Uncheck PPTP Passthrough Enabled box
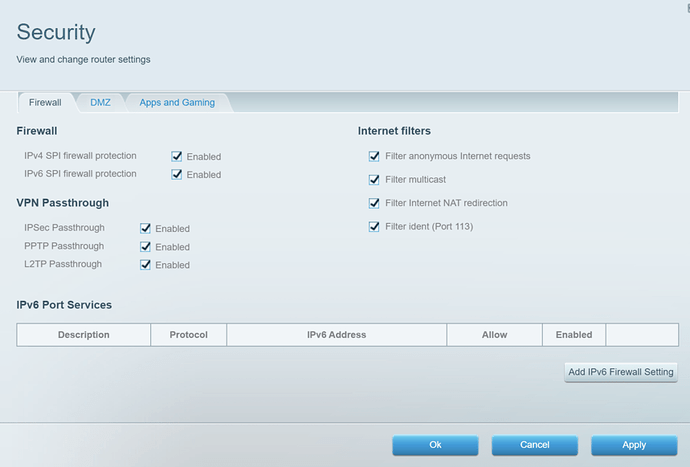The image size is (690, 467). [145, 246]
